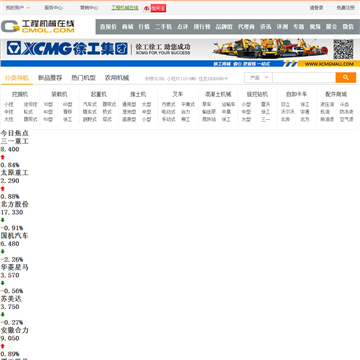
Task: Open 资讯 in the main navigation
Action: click(x=266, y=27)
